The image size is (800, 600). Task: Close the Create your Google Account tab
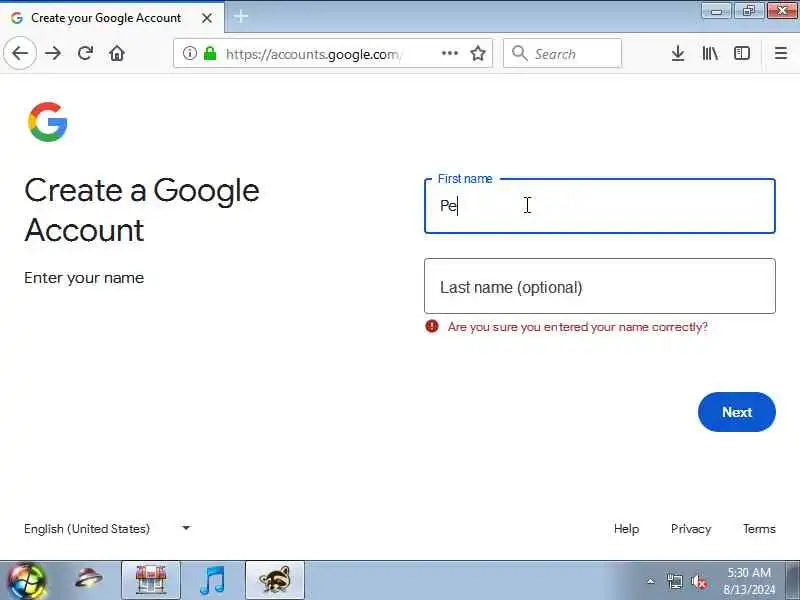coord(207,18)
